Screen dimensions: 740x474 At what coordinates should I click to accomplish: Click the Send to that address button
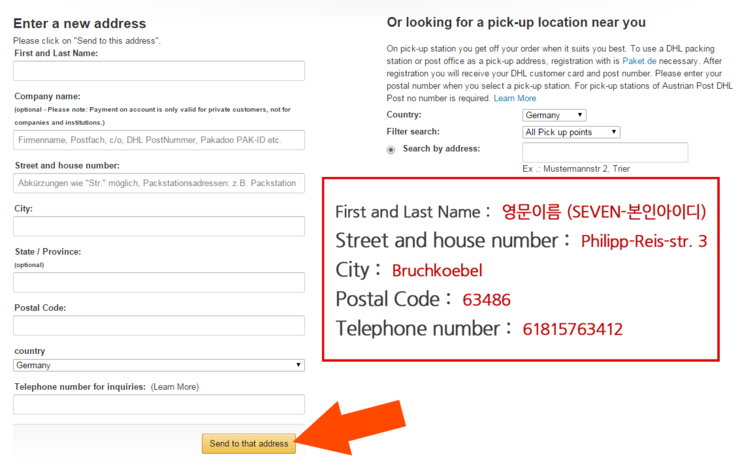pos(249,444)
